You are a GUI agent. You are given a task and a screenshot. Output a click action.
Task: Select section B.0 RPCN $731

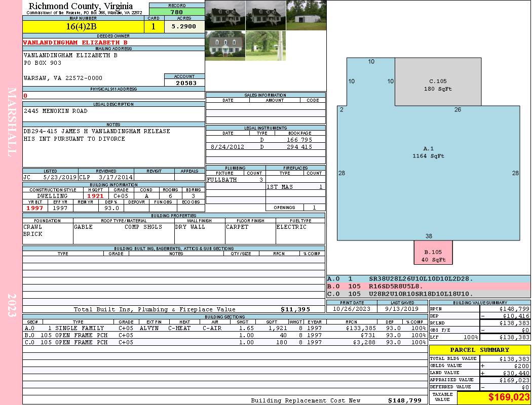coord(367,335)
